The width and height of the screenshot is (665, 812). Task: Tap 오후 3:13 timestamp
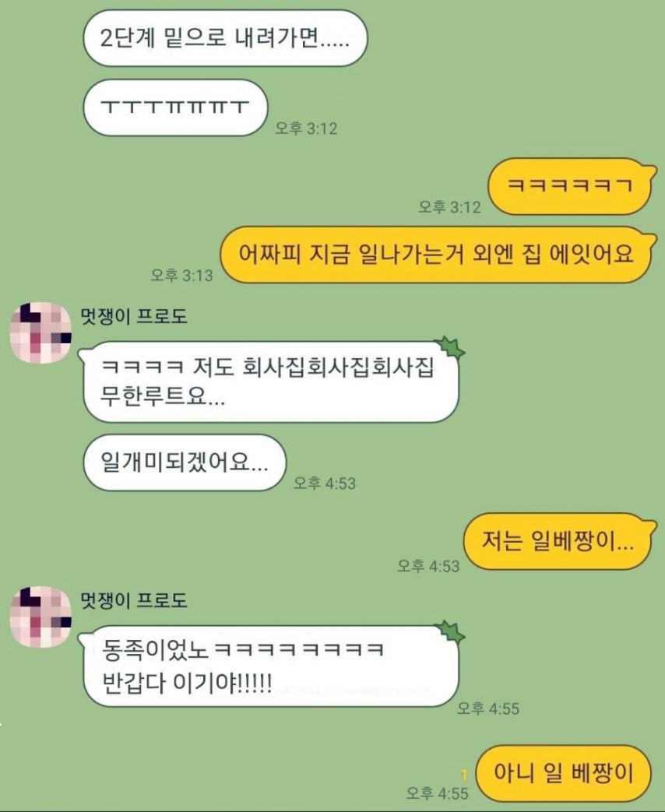(181, 275)
